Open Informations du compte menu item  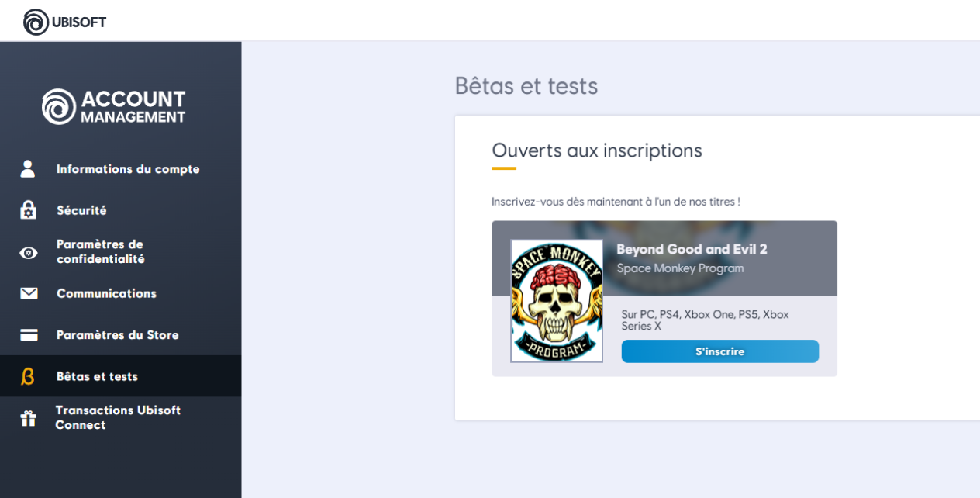[128, 169]
